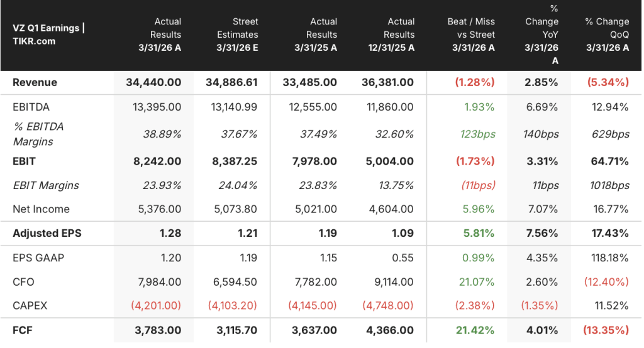Click the '% EBITDA Margins' row label
This screenshot has width=644, height=348.
(38, 134)
